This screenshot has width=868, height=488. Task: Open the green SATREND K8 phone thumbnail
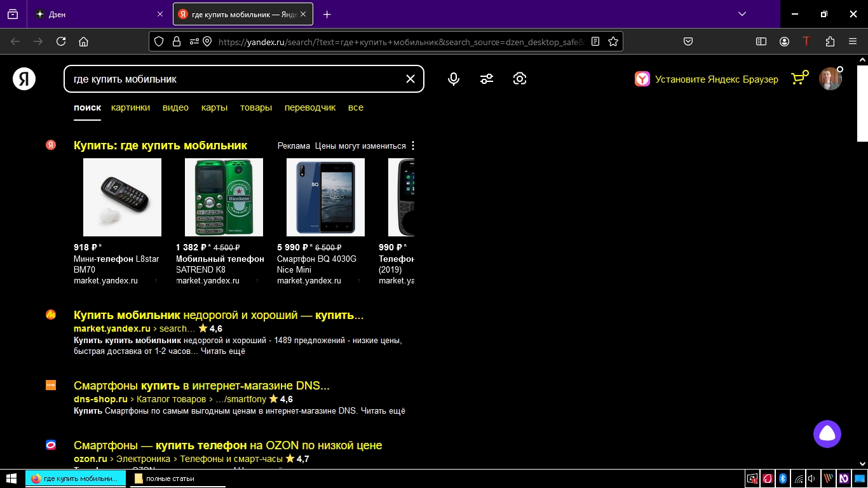[x=224, y=197]
